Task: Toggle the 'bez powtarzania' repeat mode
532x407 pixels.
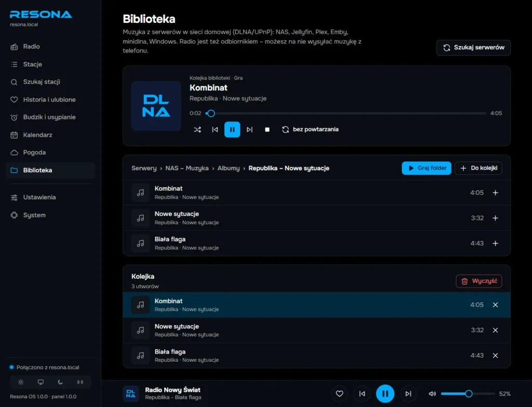Action: click(310, 130)
